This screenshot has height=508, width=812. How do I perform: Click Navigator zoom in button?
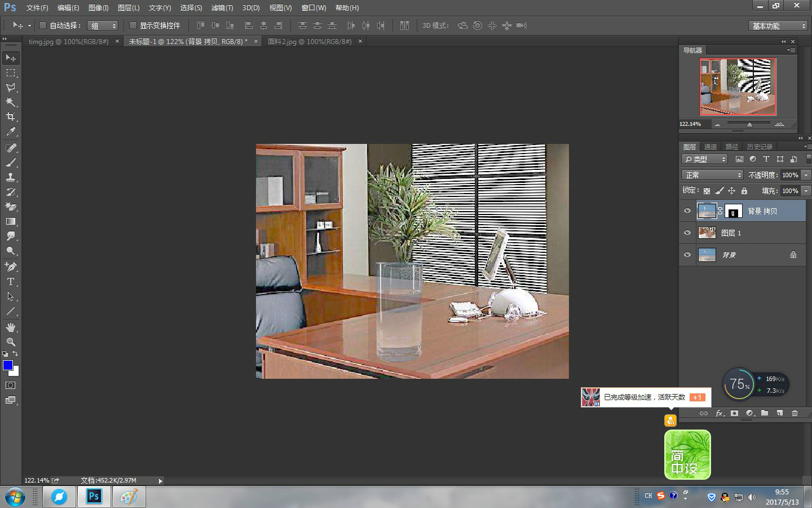(x=779, y=124)
